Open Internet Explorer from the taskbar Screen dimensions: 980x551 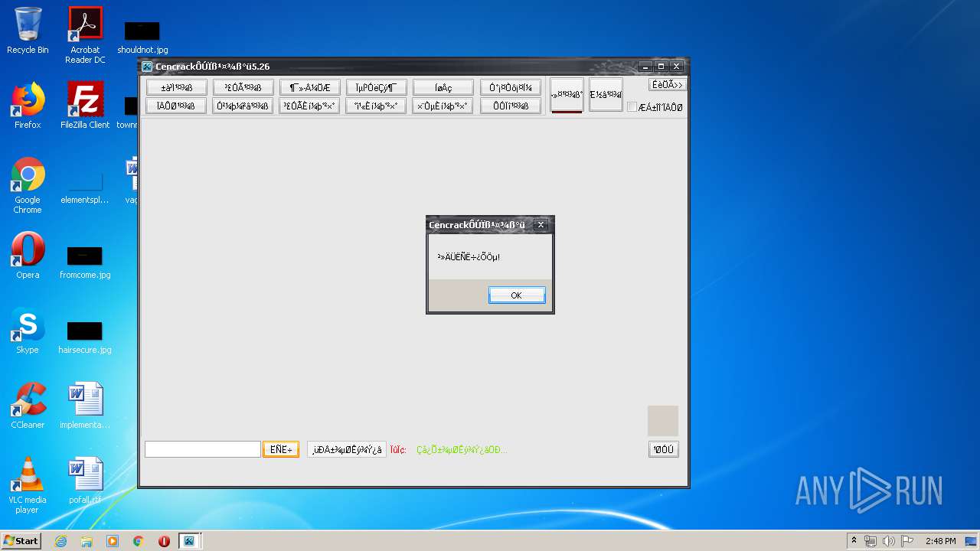point(61,541)
